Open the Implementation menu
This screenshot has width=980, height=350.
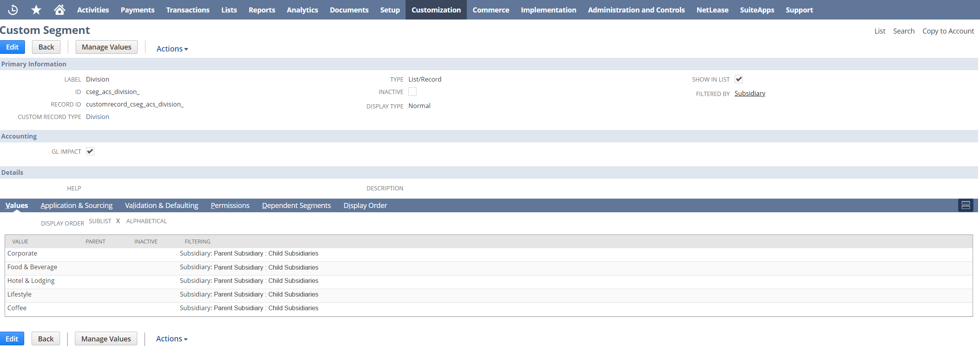coord(549,10)
